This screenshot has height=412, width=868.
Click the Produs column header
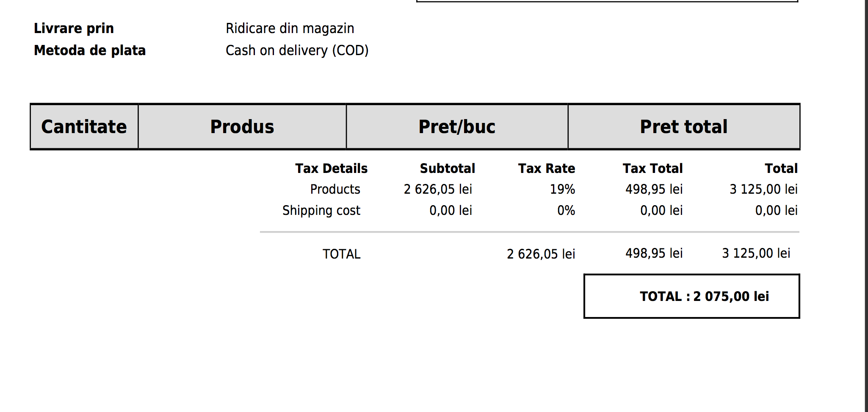click(x=242, y=127)
